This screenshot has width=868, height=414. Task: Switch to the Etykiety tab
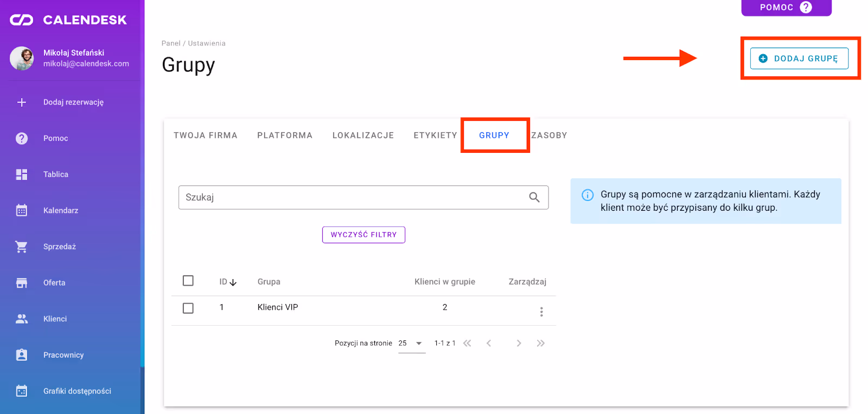(x=435, y=135)
